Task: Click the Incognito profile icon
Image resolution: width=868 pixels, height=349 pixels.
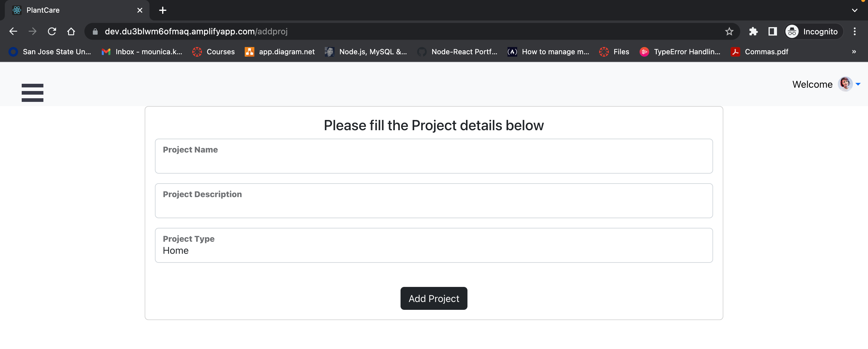Action: click(792, 31)
